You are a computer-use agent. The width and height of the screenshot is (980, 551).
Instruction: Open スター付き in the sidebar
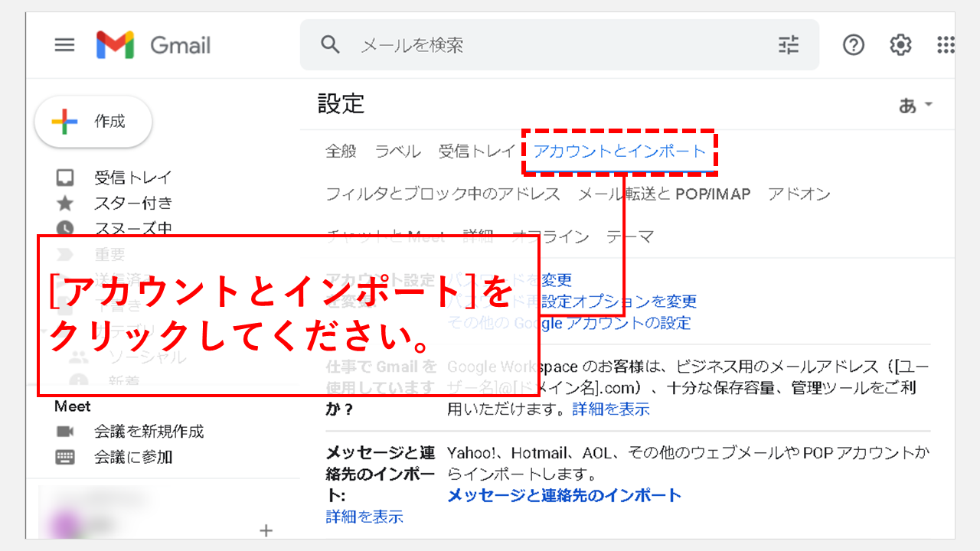(133, 203)
